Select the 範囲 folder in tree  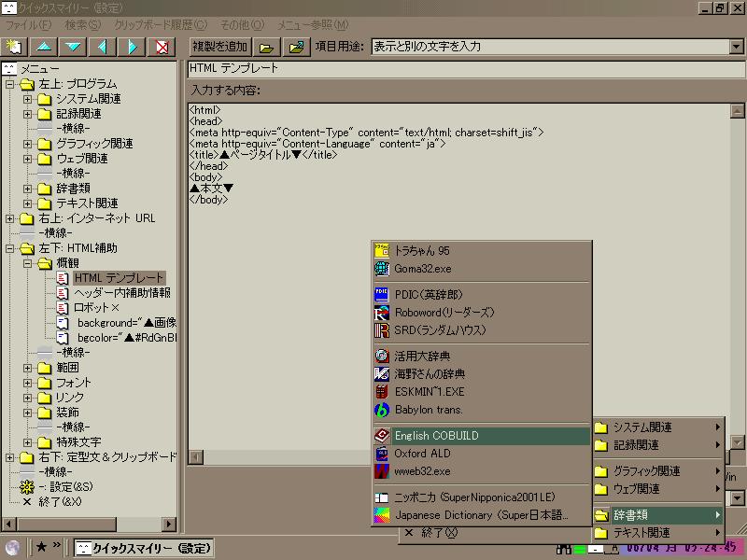(67, 368)
